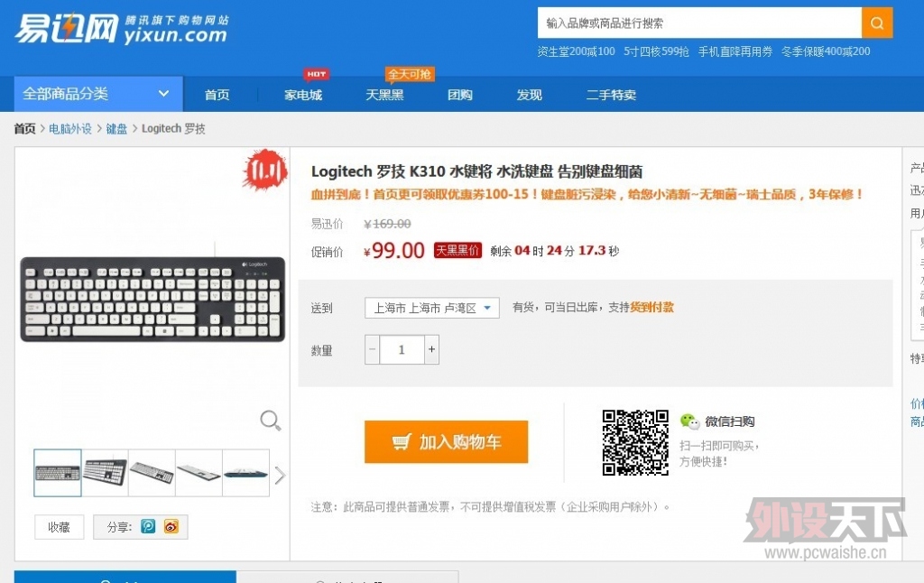Click 手机直降再用券 promo link

click(x=735, y=51)
